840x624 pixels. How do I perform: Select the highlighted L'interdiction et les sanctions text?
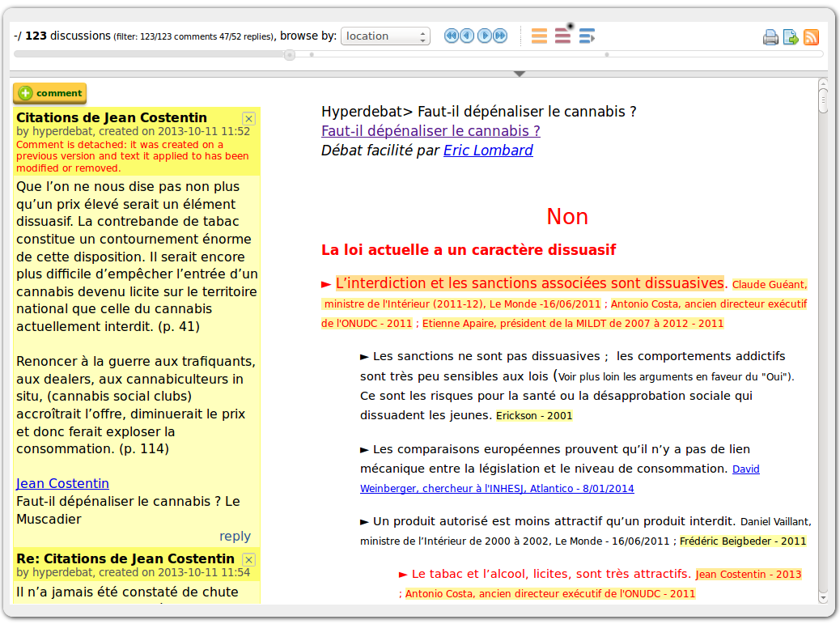tap(530, 282)
